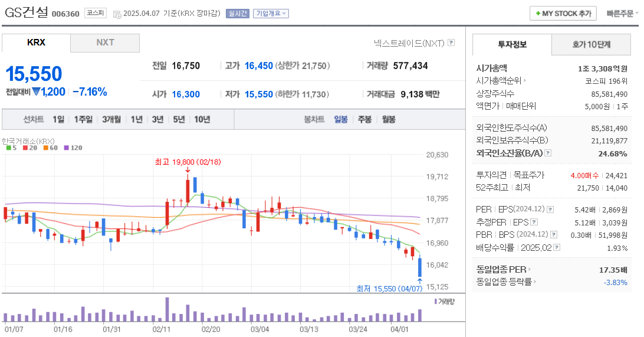Screen dimensions: 644x337
Task: Click the MY STOCK 추가 button
Action: (563, 14)
